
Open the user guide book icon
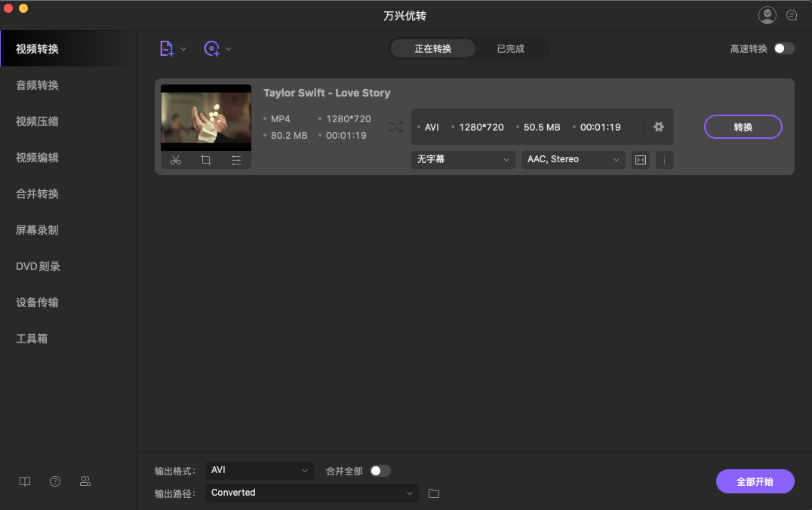tap(24, 481)
